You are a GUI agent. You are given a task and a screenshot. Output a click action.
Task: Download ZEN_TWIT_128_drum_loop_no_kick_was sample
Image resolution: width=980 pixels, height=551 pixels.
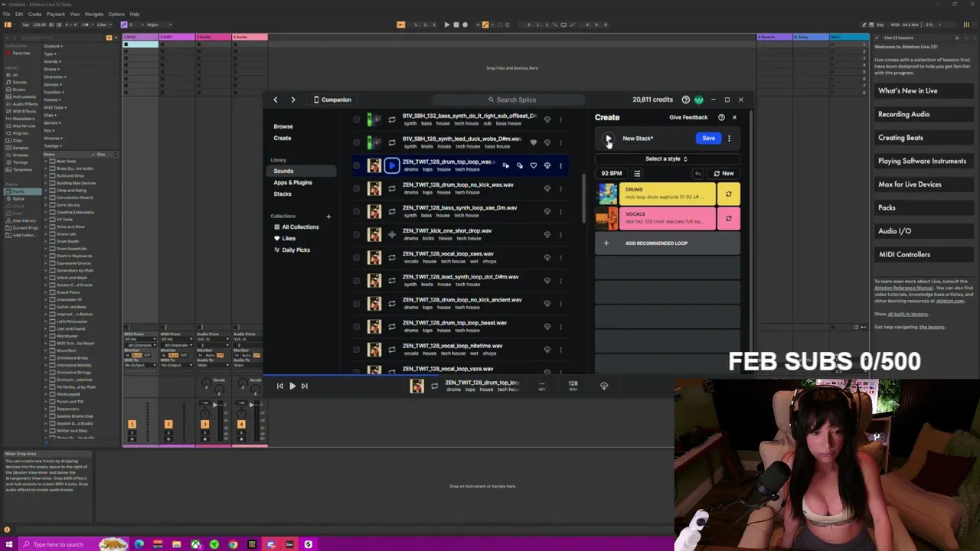547,189
